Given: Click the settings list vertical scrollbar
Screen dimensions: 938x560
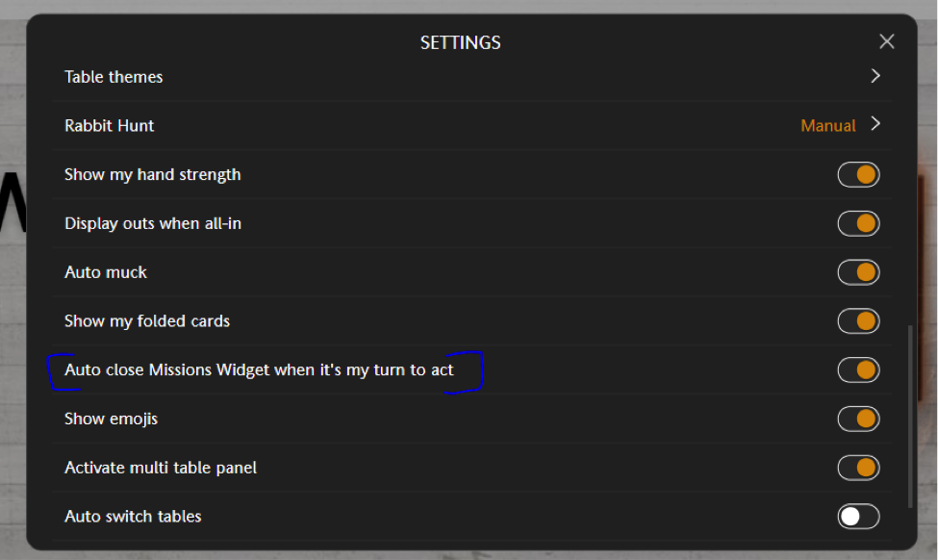Looking at the screenshot, I should [910, 416].
